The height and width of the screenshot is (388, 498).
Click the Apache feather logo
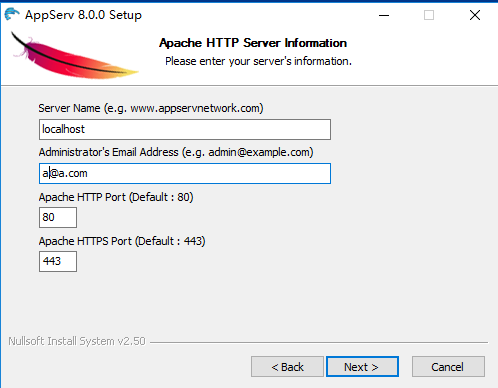click(x=74, y=57)
